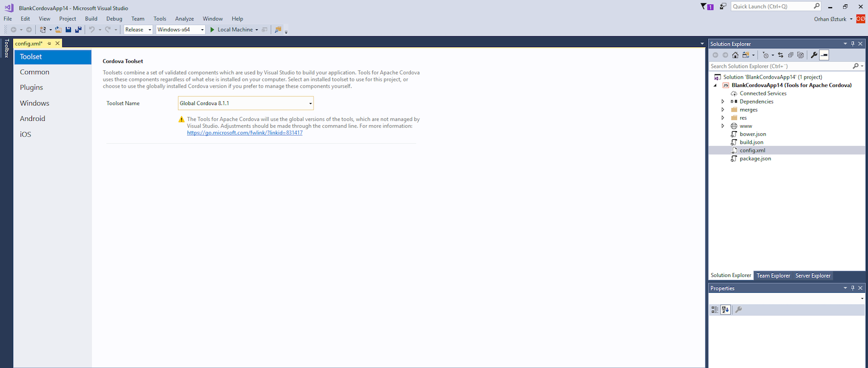The height and width of the screenshot is (368, 868).
Task: Expand the Toolbox side tab
Action: pyautogui.click(x=7, y=48)
